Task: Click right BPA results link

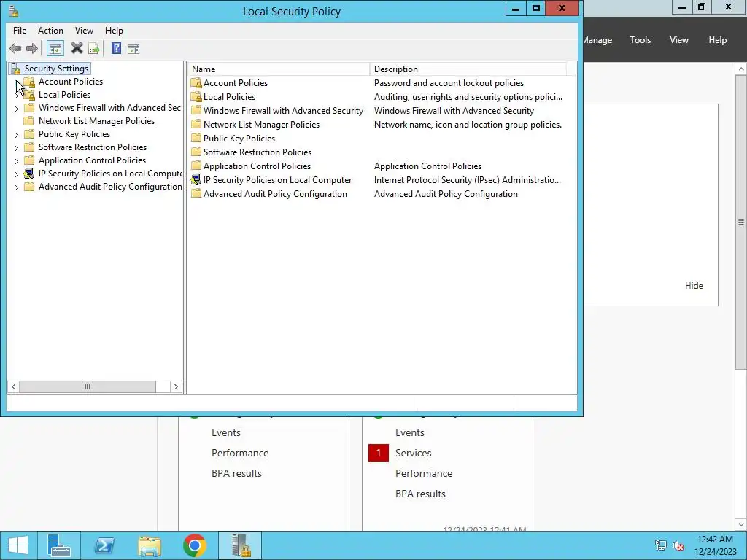Action: [x=420, y=494]
